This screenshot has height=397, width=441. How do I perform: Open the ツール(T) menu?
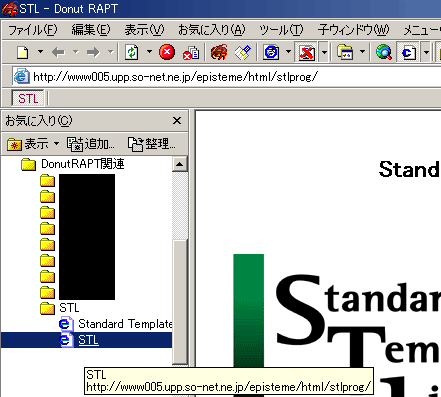(x=281, y=30)
